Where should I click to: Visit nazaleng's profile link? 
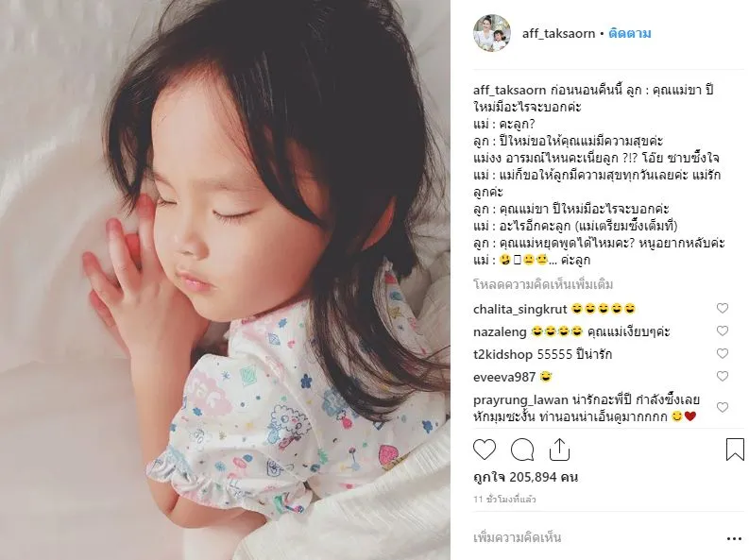tap(500, 331)
